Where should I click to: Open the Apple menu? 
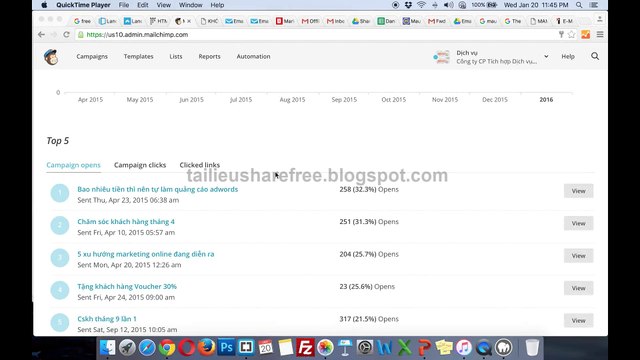tap(44, 5)
